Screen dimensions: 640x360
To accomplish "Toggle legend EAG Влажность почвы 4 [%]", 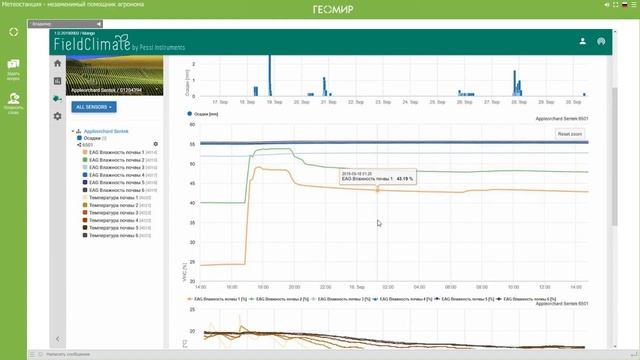I will pyautogui.click(x=402, y=299).
